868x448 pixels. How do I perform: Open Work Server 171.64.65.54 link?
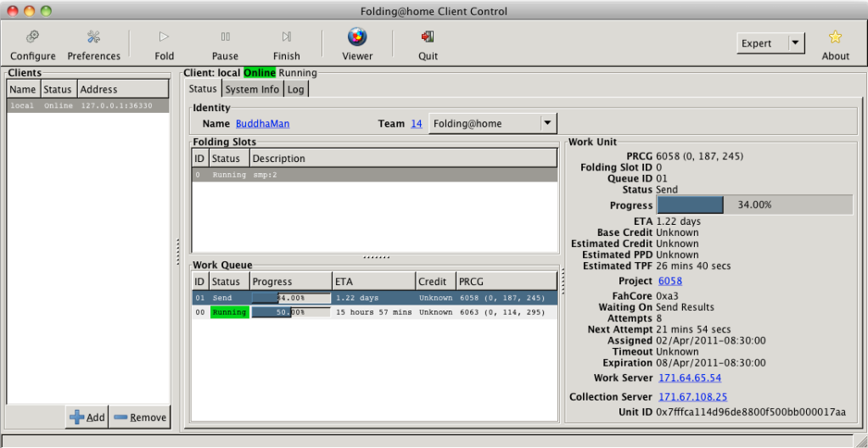point(690,378)
